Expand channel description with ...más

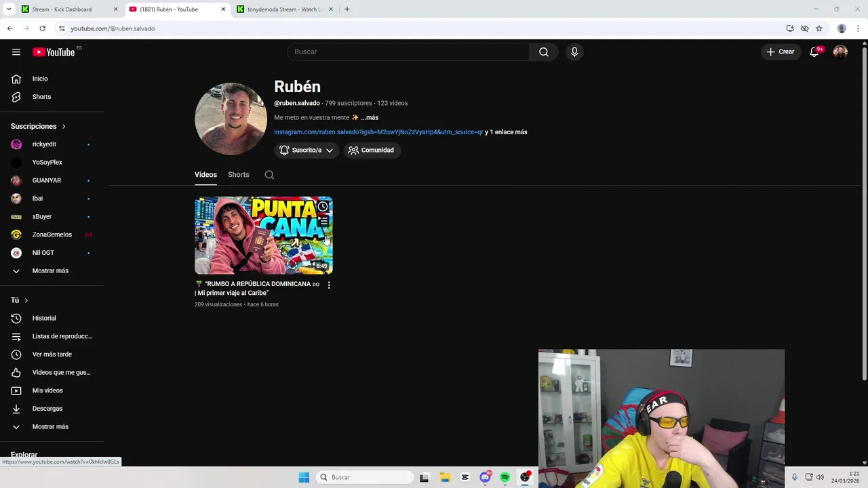370,118
